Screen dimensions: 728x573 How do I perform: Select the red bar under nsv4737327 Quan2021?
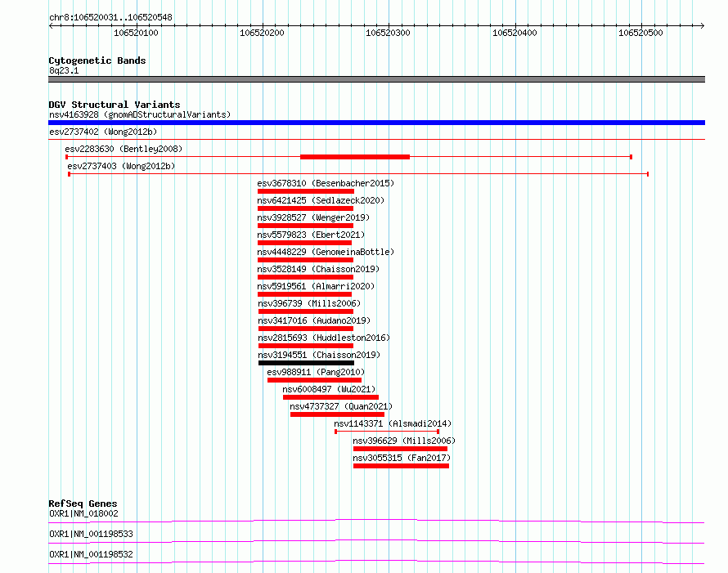(337, 414)
